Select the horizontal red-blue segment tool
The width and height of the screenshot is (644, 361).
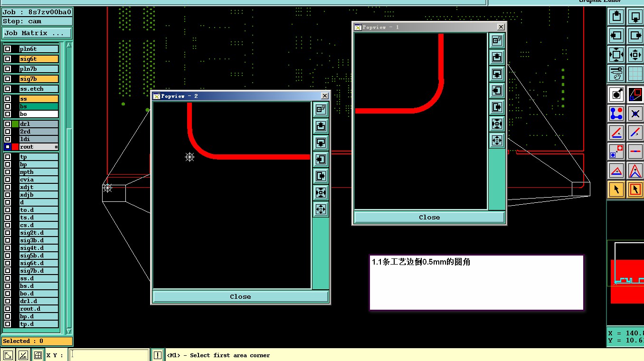click(x=635, y=152)
